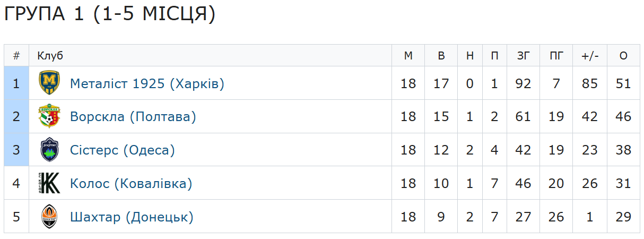Click the Kolos Kovalivka club logo
The height and width of the screenshot is (239, 644).
[x=49, y=184]
